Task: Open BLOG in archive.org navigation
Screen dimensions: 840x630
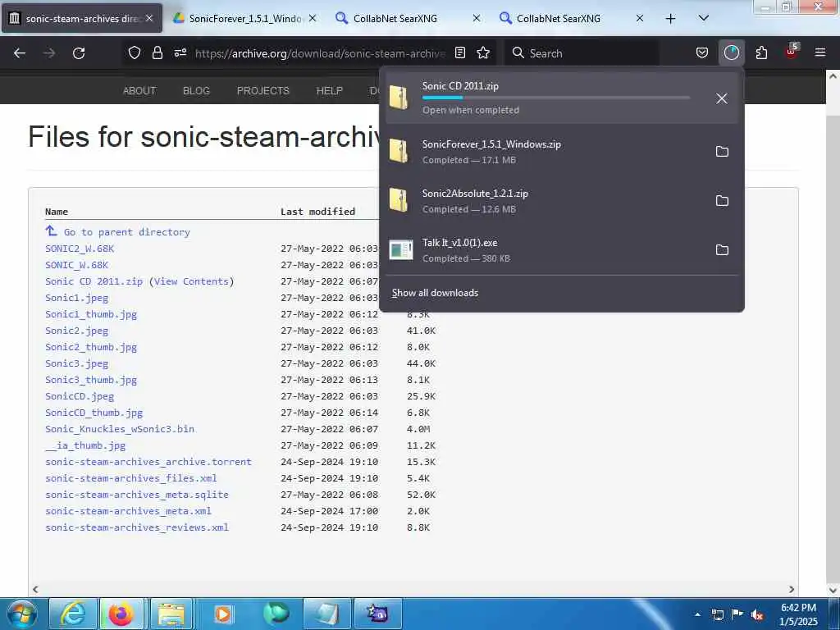Action: (x=196, y=90)
